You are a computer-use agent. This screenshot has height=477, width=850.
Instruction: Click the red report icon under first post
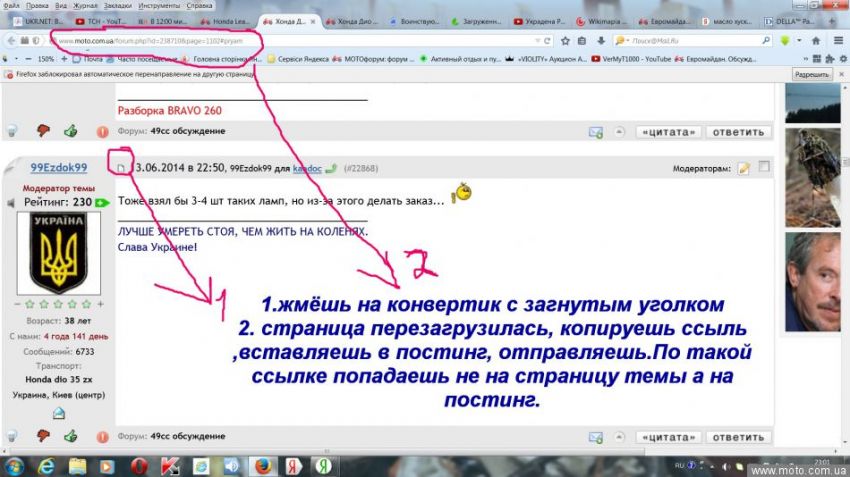click(x=102, y=131)
